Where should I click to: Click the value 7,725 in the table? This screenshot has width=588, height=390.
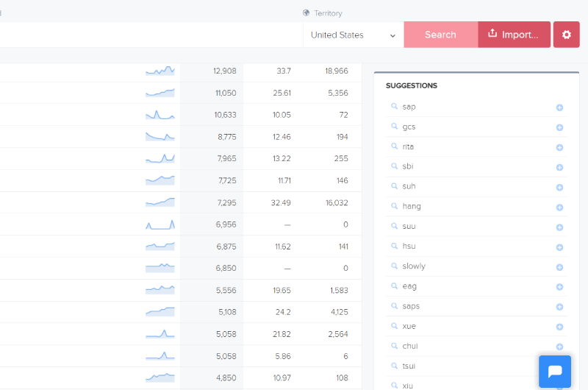pyautogui.click(x=227, y=180)
